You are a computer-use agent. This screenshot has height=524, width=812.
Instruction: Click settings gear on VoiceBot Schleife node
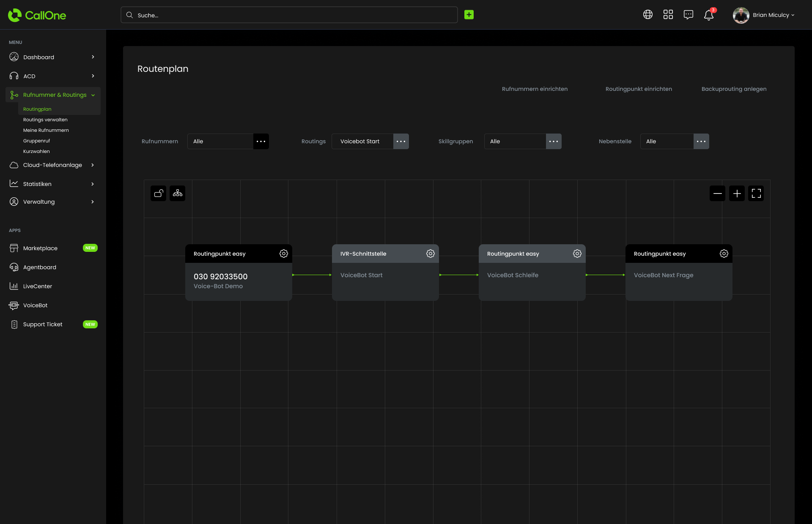pyautogui.click(x=578, y=253)
